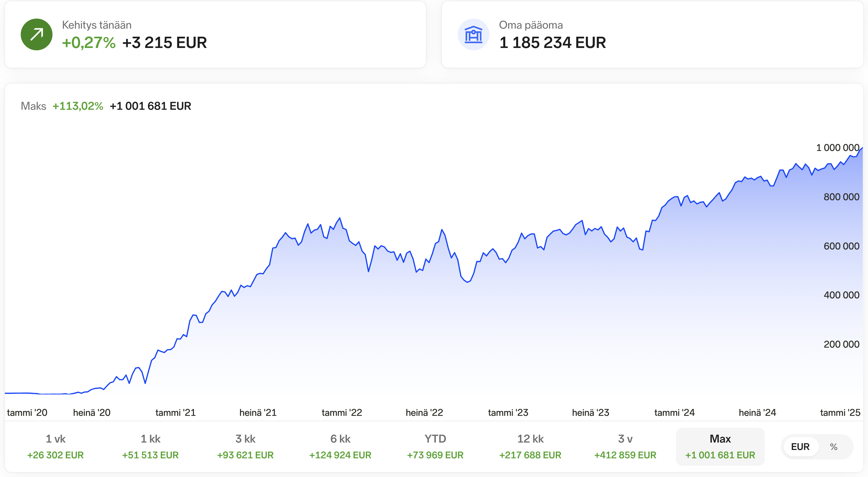Screen dimensions: 868x477
Task: Switch chart units to EUR
Action: [800, 447]
